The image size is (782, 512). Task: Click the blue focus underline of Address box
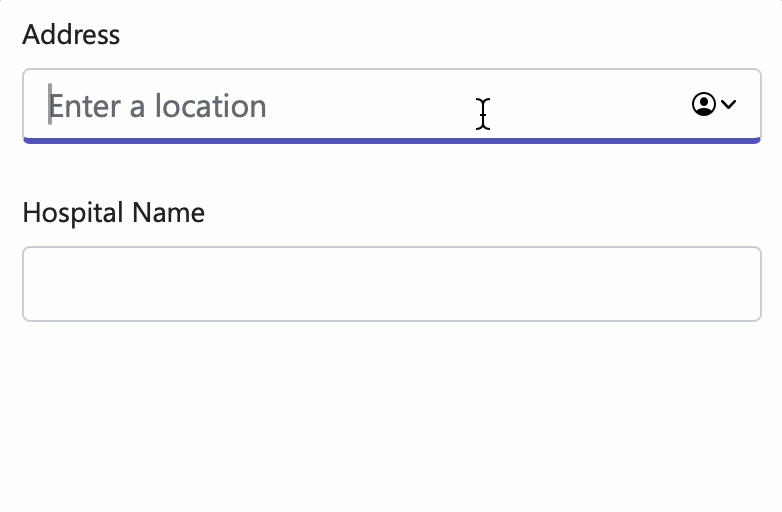[x=391, y=141]
